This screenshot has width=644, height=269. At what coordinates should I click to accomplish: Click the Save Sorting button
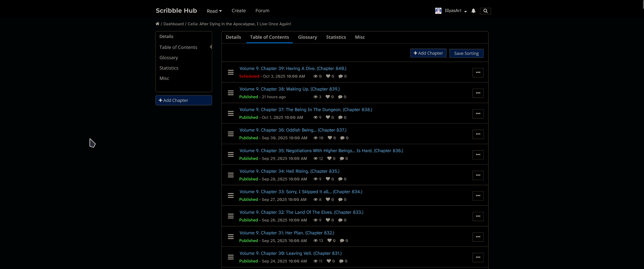pyautogui.click(x=466, y=53)
